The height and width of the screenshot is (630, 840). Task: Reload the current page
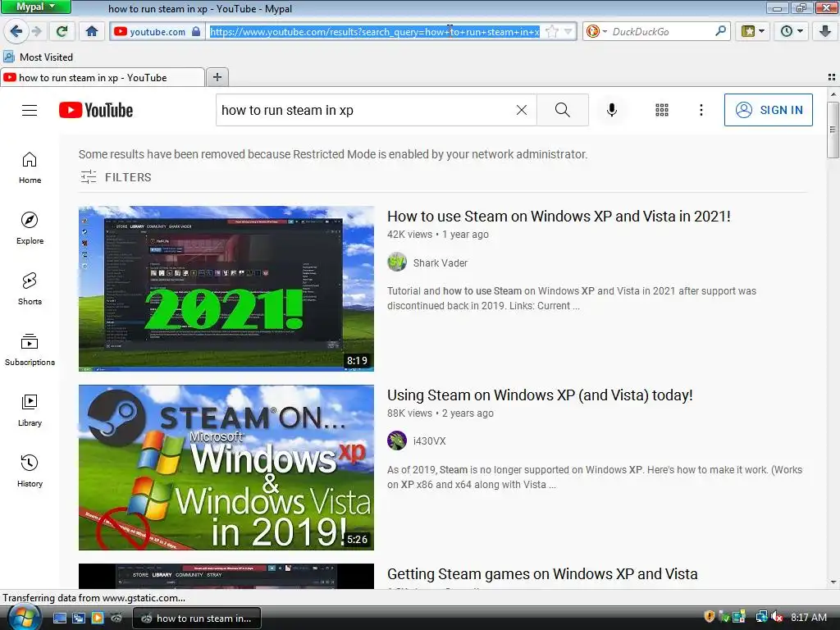click(62, 32)
